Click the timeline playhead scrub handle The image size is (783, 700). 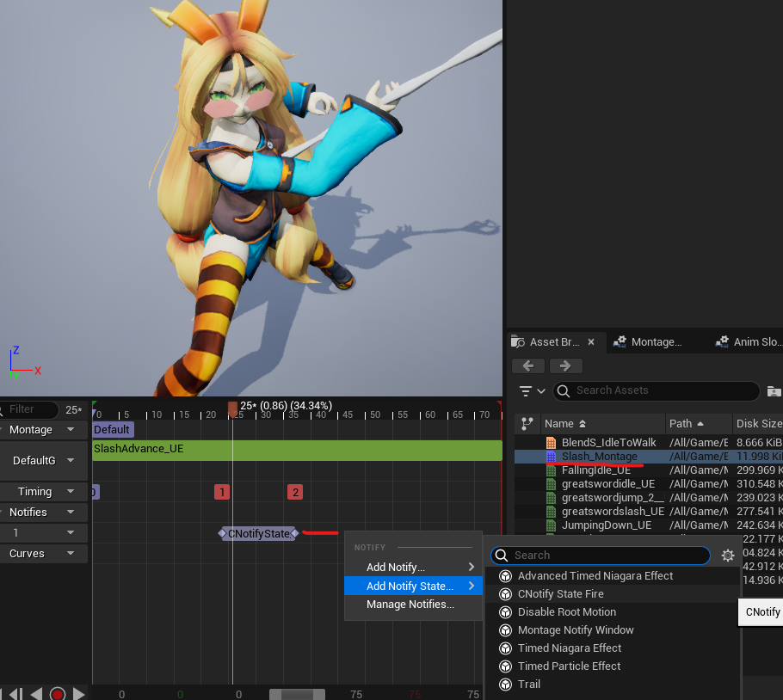[x=232, y=409]
